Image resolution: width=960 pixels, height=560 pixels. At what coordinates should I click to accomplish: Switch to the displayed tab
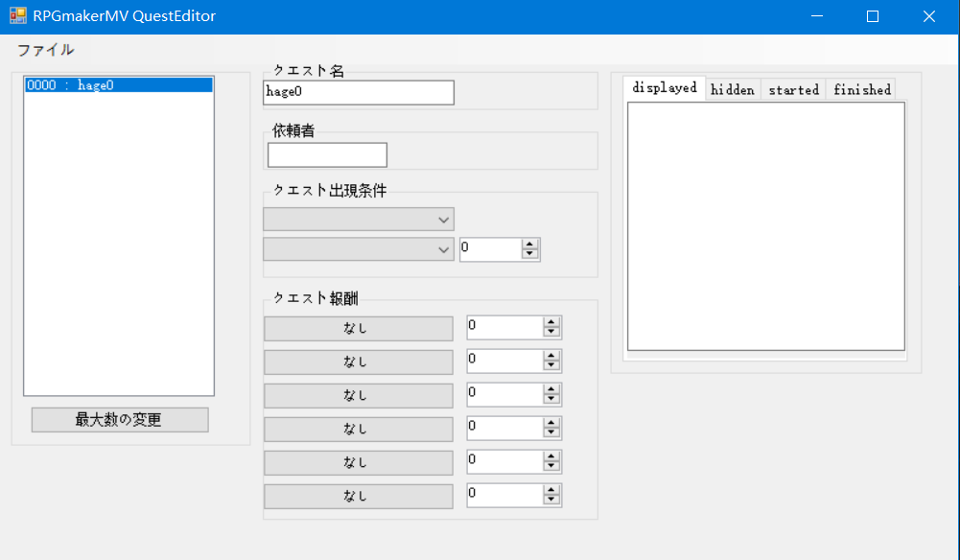[665, 88]
